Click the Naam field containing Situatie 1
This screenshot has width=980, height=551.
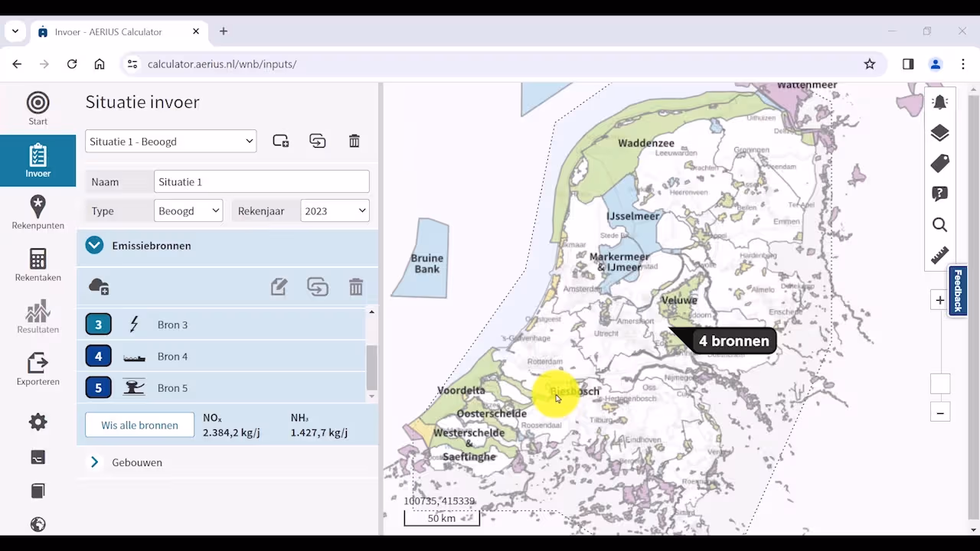(261, 182)
